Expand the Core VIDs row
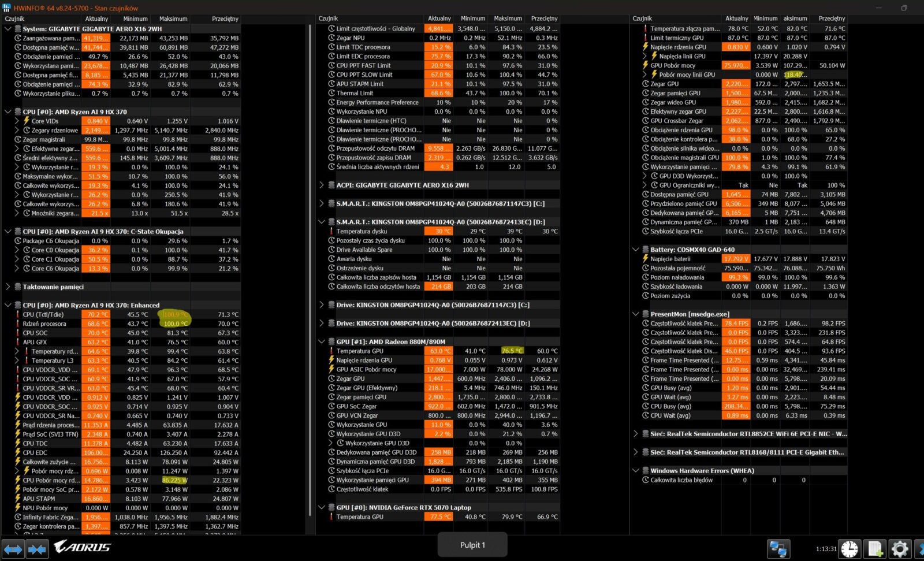This screenshot has height=561, width=924. click(17, 121)
